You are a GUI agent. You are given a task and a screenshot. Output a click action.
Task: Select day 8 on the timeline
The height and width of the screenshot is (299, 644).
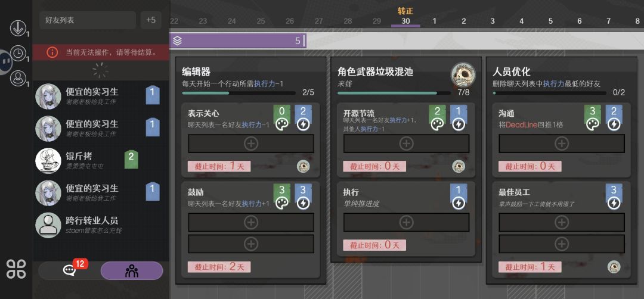(x=637, y=21)
